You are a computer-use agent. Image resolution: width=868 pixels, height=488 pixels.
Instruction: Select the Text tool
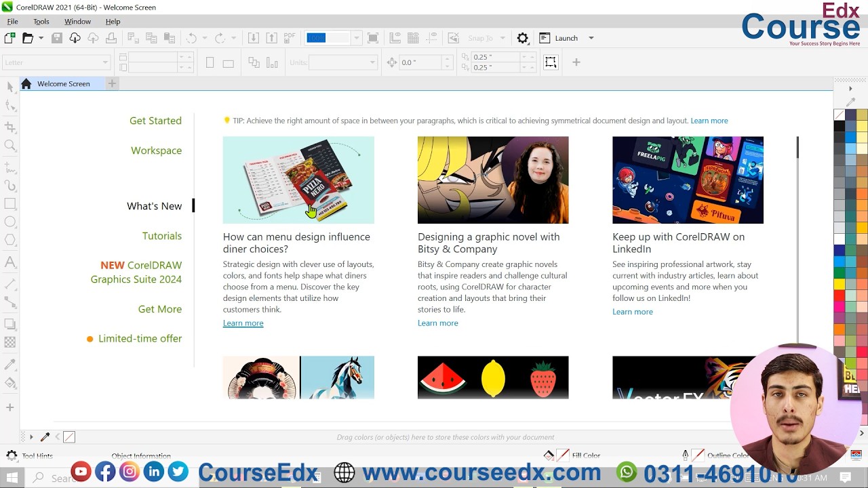click(9, 262)
